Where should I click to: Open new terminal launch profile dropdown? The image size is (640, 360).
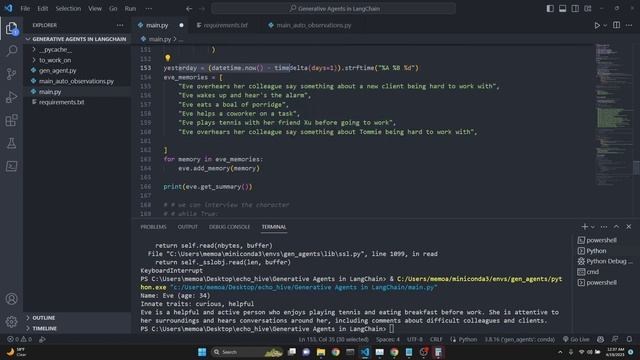(x=593, y=227)
